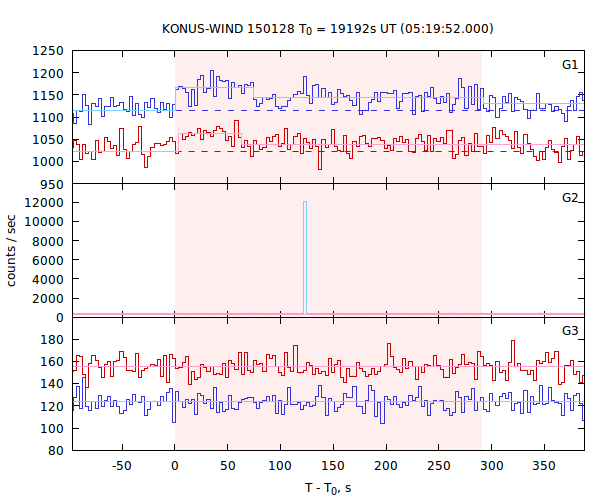Click the 140 tick label in G3
The width and height of the screenshot is (600, 500).
pos(52,384)
